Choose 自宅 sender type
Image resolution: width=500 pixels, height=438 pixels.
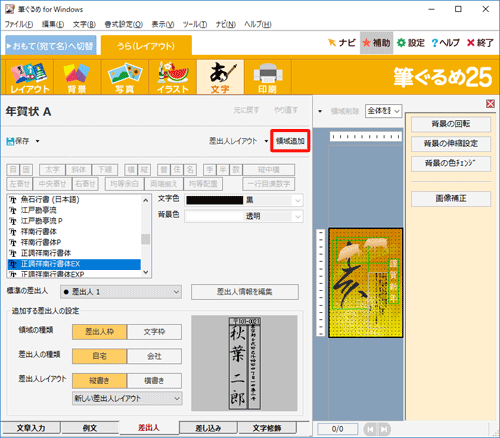[x=99, y=356]
